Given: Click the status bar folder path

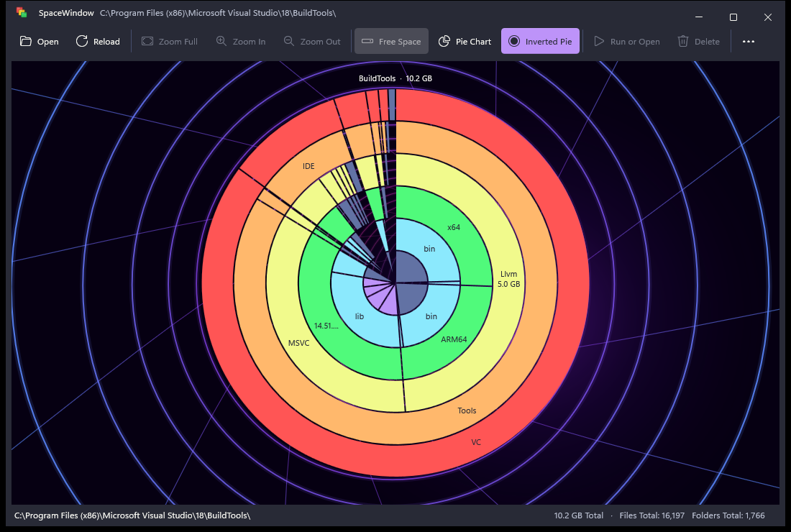Looking at the screenshot, I should 132,515.
